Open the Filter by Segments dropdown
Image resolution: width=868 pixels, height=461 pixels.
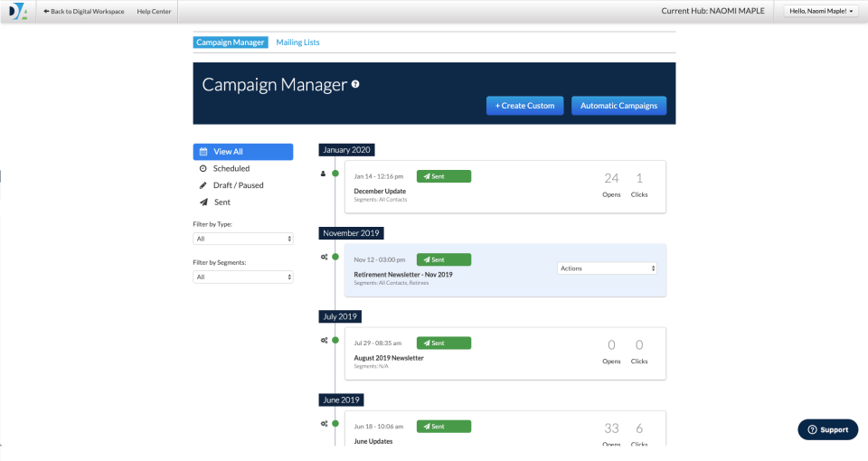click(243, 277)
